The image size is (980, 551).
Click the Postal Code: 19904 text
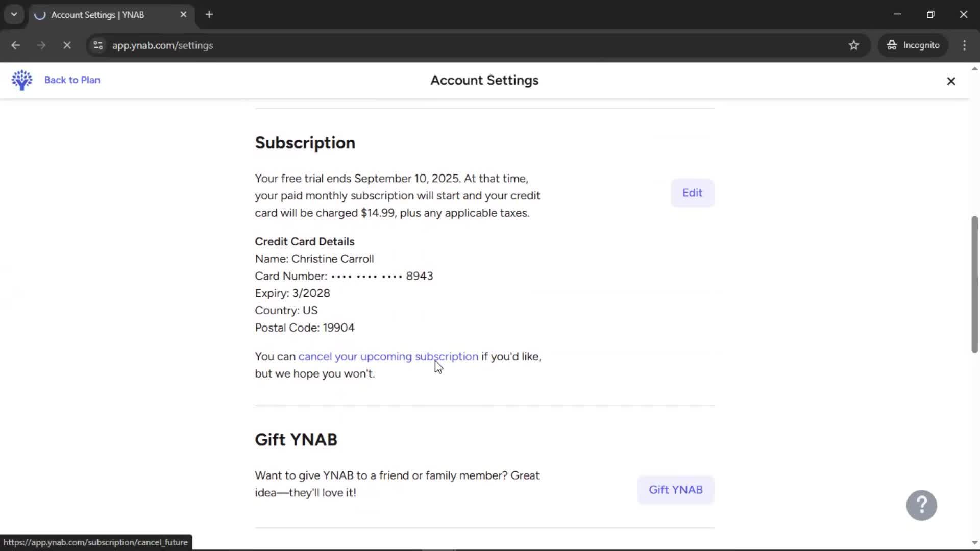point(305,328)
